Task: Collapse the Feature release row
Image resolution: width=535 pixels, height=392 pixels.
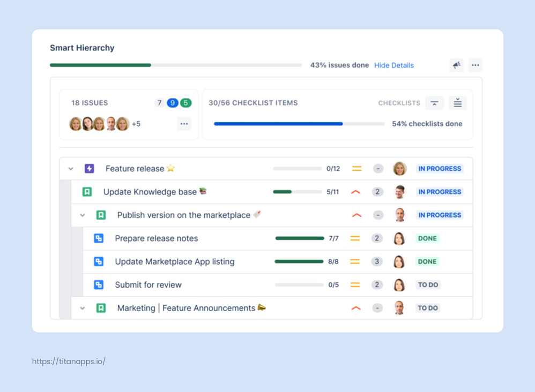Action: 71,169
